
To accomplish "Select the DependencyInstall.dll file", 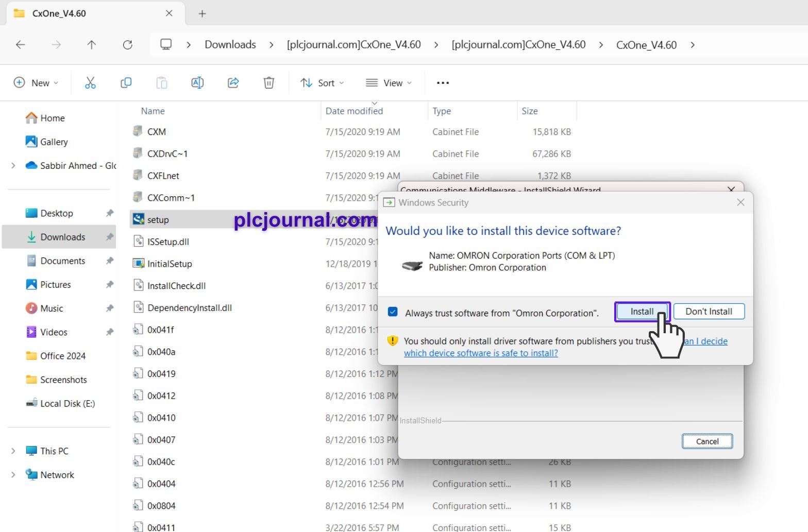I will tap(190, 307).
